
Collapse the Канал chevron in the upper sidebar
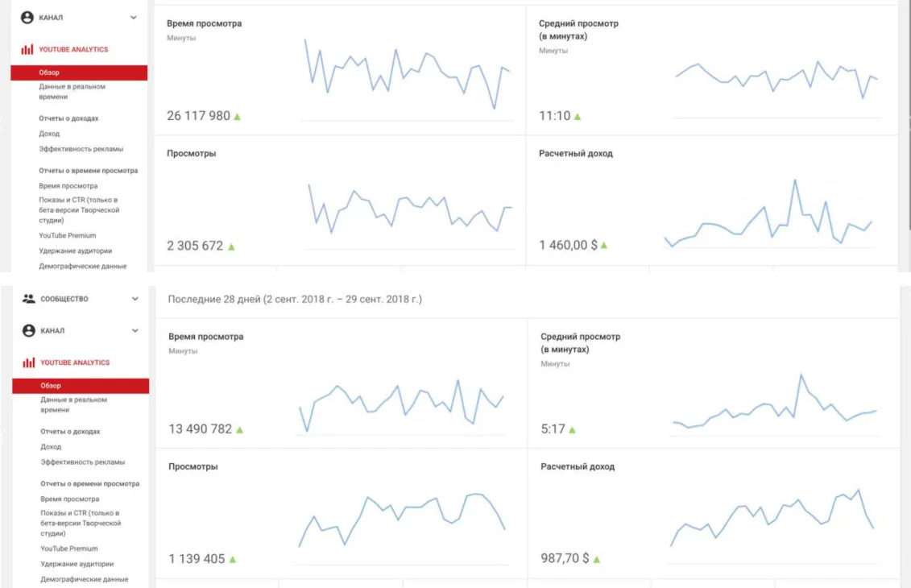pos(133,17)
